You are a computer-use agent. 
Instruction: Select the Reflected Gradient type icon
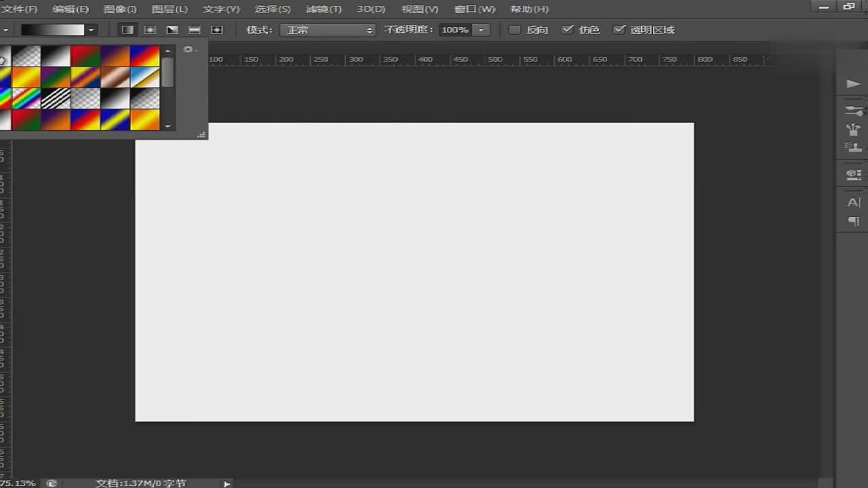pos(195,30)
